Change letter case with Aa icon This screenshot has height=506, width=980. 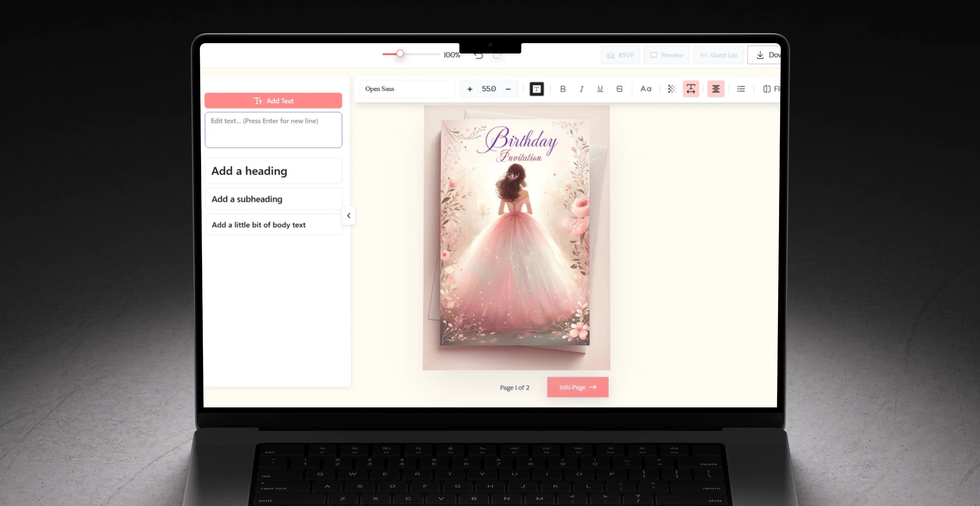646,89
